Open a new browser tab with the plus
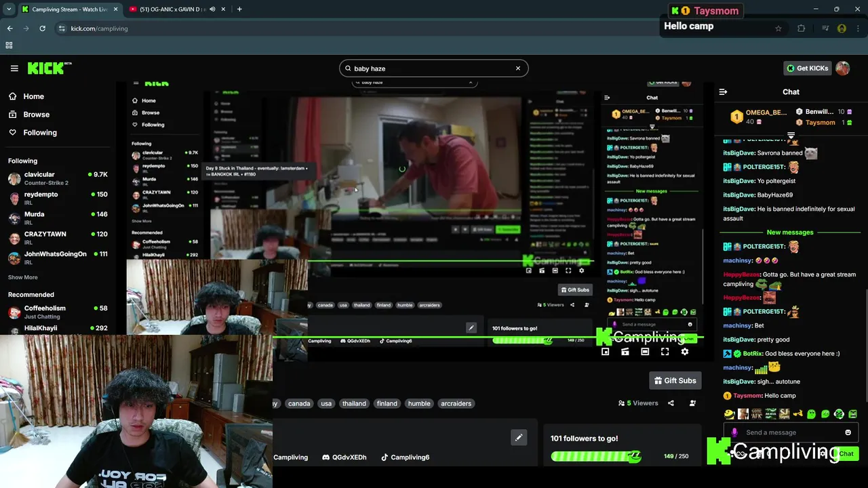The image size is (868, 488). point(239,9)
